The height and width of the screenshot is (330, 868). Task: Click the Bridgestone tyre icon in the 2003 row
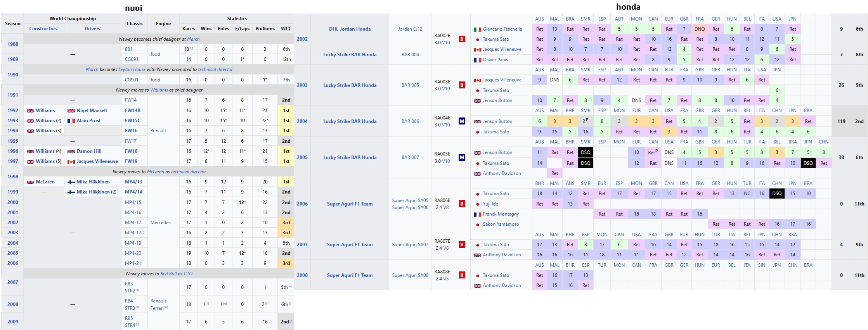click(462, 85)
